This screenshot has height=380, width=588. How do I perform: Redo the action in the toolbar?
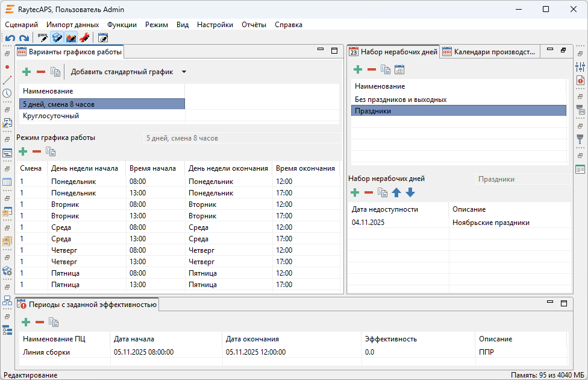(x=24, y=38)
